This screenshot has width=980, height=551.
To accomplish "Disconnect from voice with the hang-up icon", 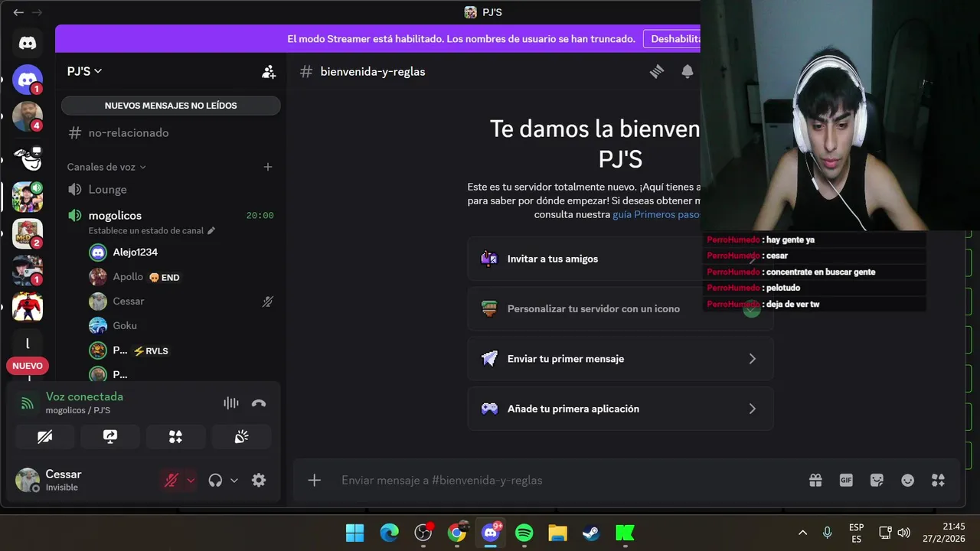I will 259,403.
